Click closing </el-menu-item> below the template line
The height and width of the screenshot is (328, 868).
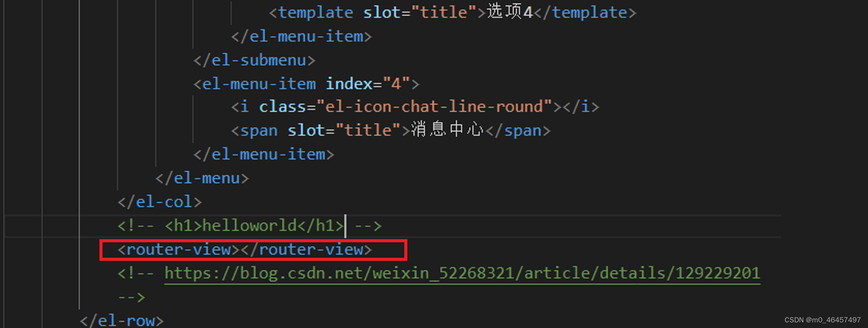click(x=302, y=36)
